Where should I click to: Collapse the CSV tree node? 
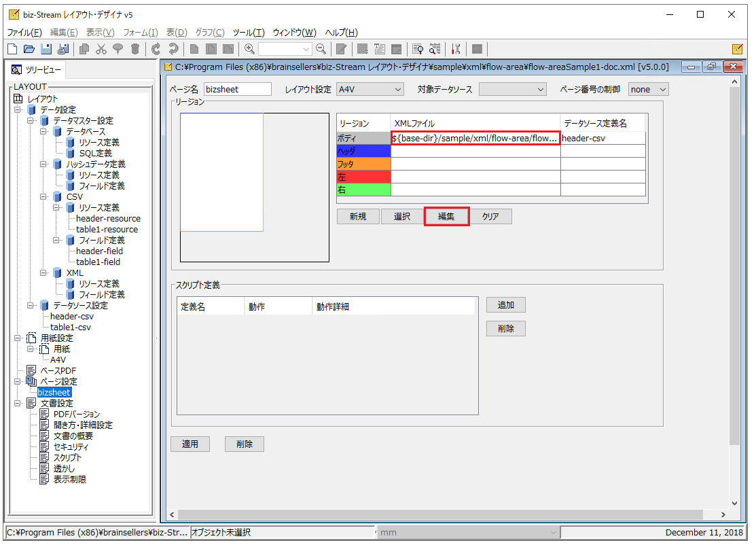pos(43,197)
